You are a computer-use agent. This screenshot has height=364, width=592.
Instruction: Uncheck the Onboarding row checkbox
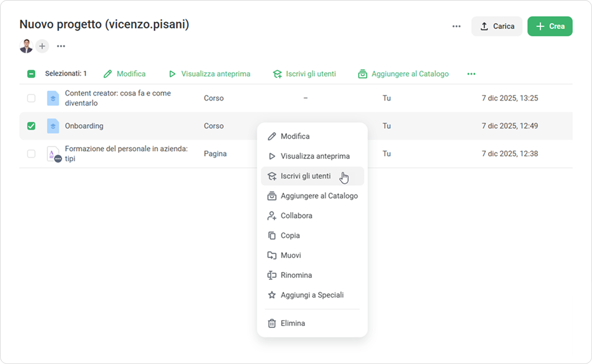click(31, 126)
